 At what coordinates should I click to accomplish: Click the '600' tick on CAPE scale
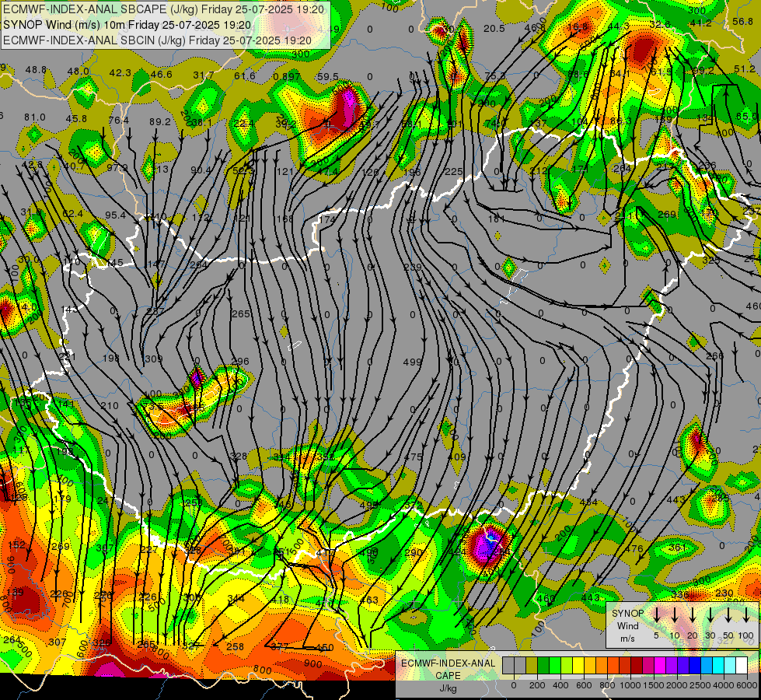click(x=584, y=685)
